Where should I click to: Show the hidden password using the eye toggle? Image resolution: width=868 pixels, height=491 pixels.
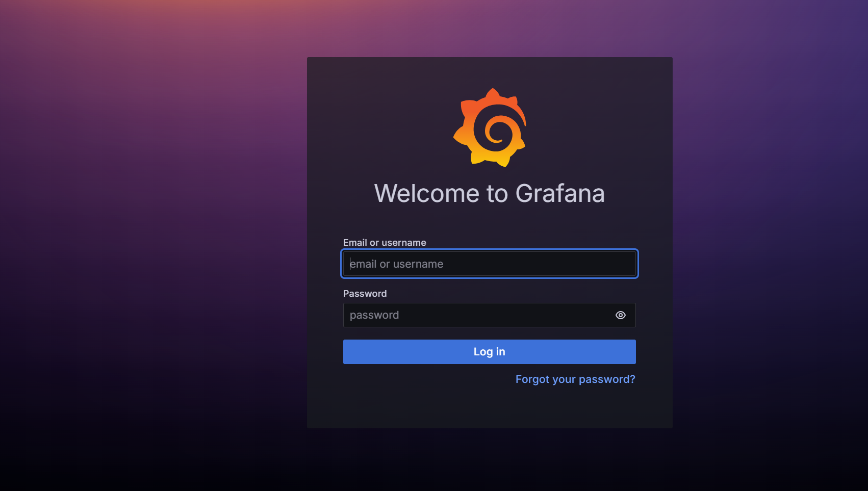tap(620, 315)
